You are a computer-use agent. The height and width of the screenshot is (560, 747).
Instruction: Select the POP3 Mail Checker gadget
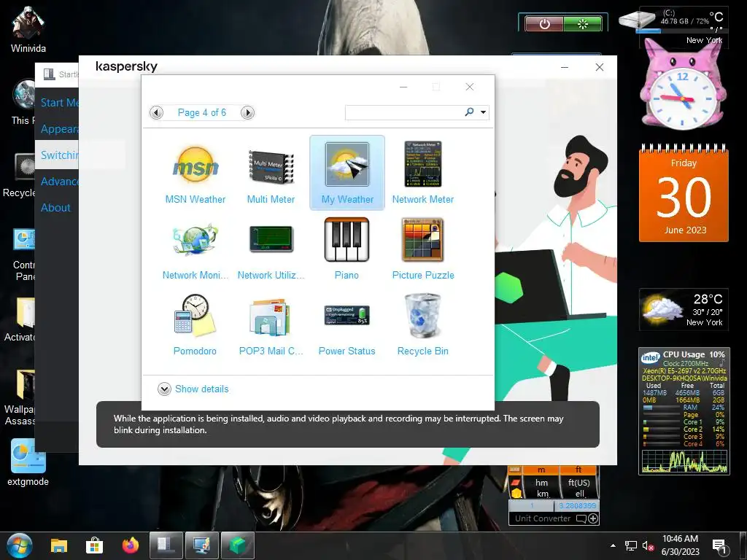tap(271, 324)
